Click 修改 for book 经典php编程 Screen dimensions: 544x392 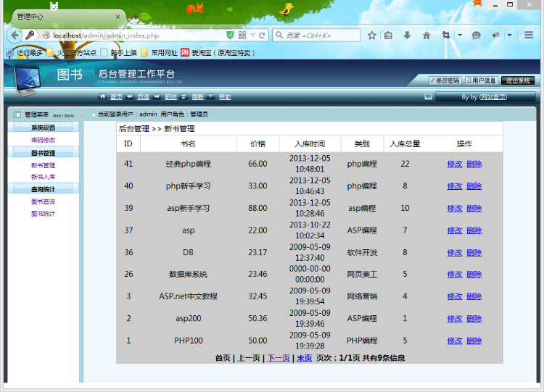(455, 164)
